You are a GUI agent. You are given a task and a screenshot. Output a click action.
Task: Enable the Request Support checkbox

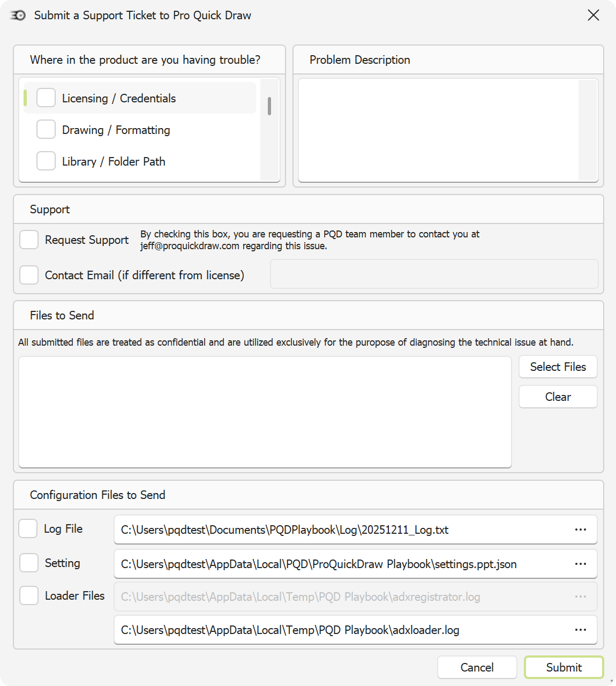(x=29, y=240)
